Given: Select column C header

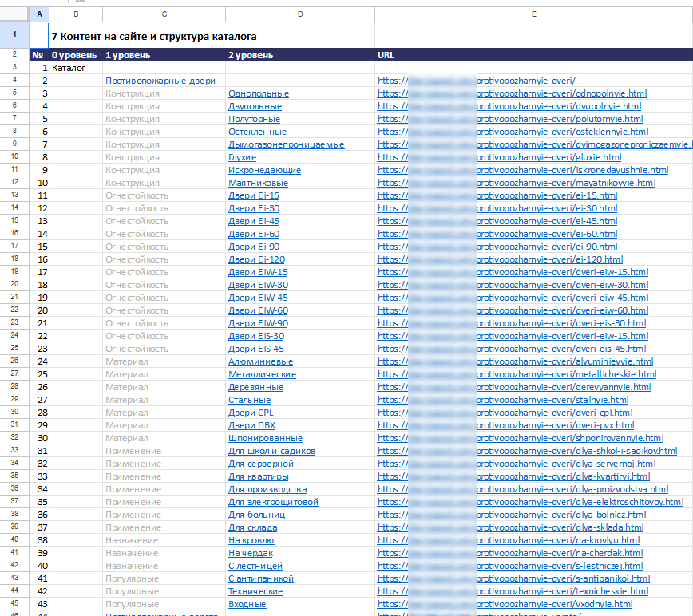Looking at the screenshot, I should (164, 14).
